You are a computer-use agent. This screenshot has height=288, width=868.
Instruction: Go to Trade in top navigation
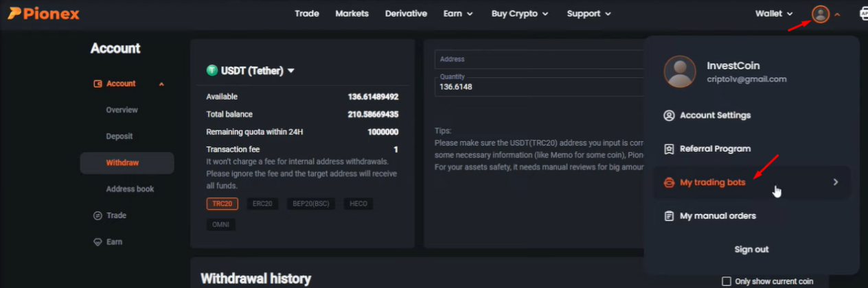(x=307, y=14)
